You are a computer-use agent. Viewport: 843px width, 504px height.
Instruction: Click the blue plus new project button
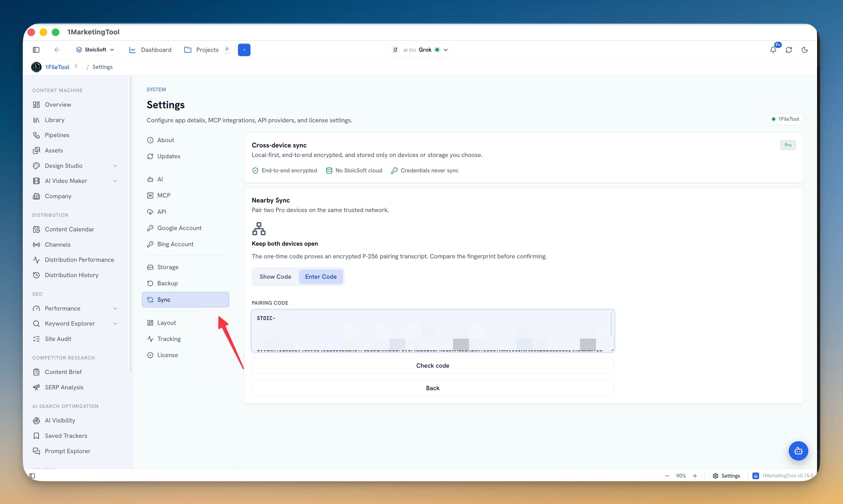pos(244,49)
